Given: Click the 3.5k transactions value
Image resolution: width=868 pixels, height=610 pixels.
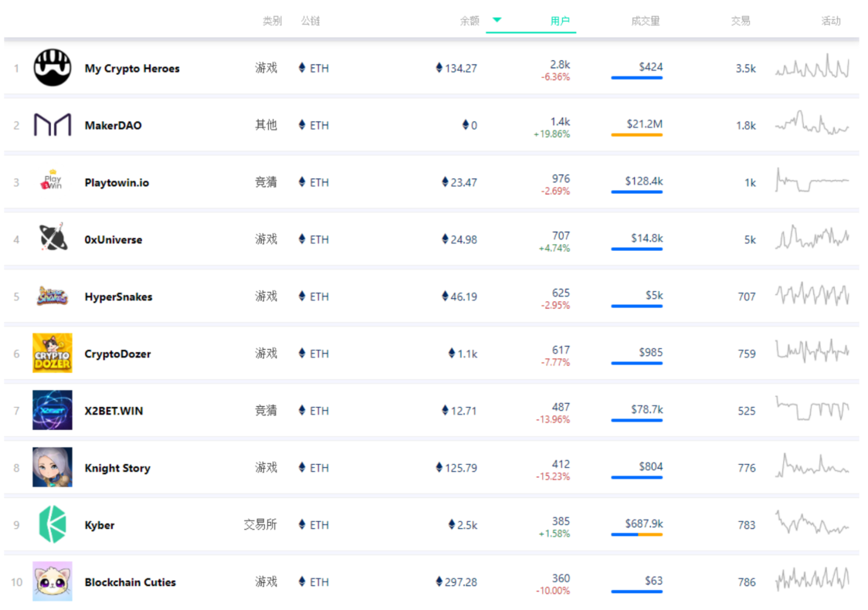Looking at the screenshot, I should (x=746, y=68).
